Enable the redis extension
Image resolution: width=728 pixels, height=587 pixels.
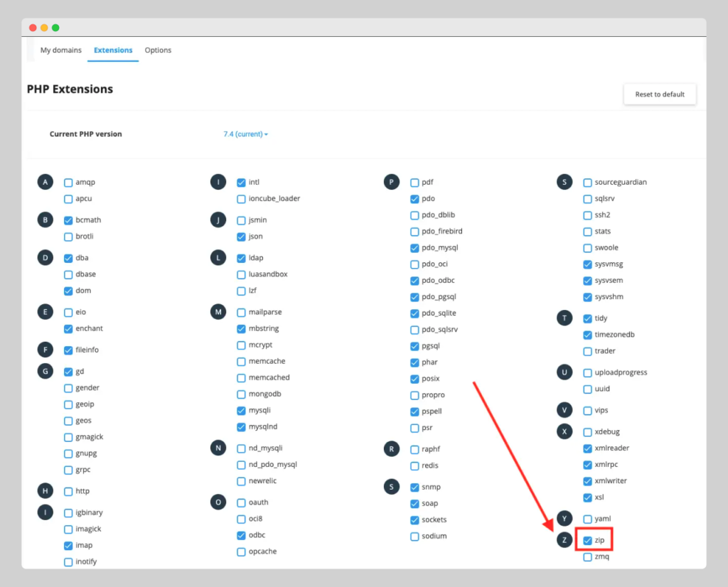[414, 465]
